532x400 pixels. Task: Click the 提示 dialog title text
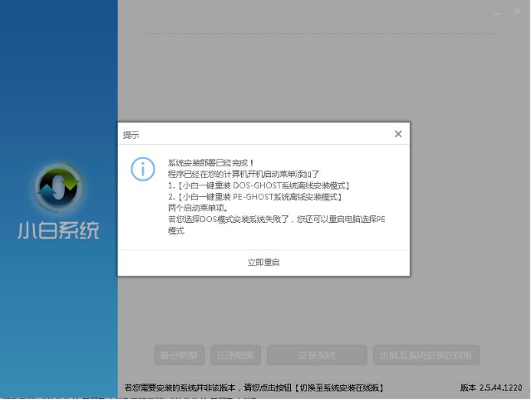click(x=131, y=136)
